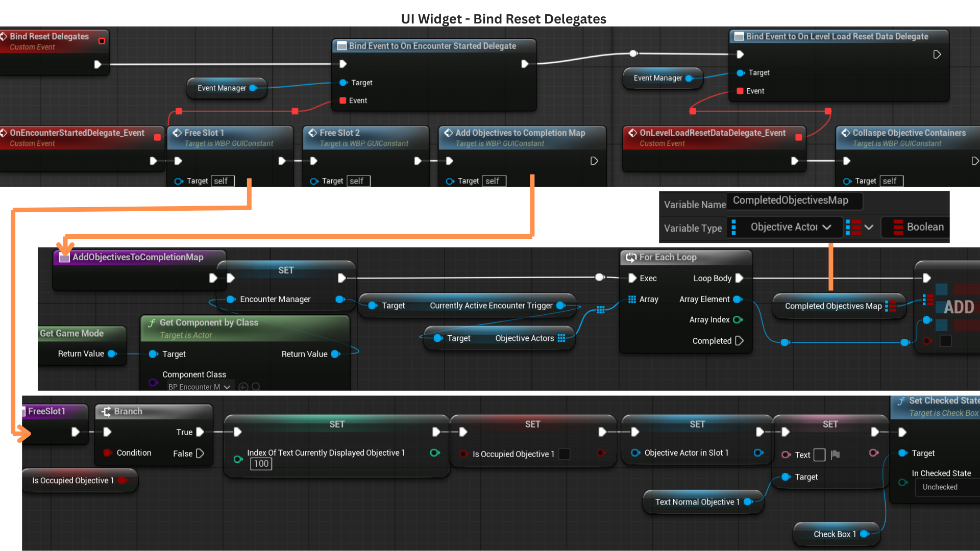
Task: Click the index value field showing 100
Action: [x=261, y=464]
